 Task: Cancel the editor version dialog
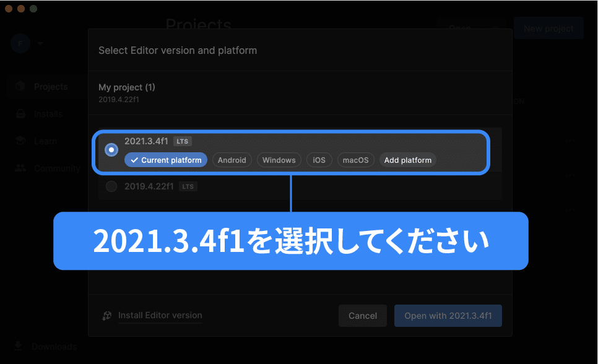[x=362, y=315]
